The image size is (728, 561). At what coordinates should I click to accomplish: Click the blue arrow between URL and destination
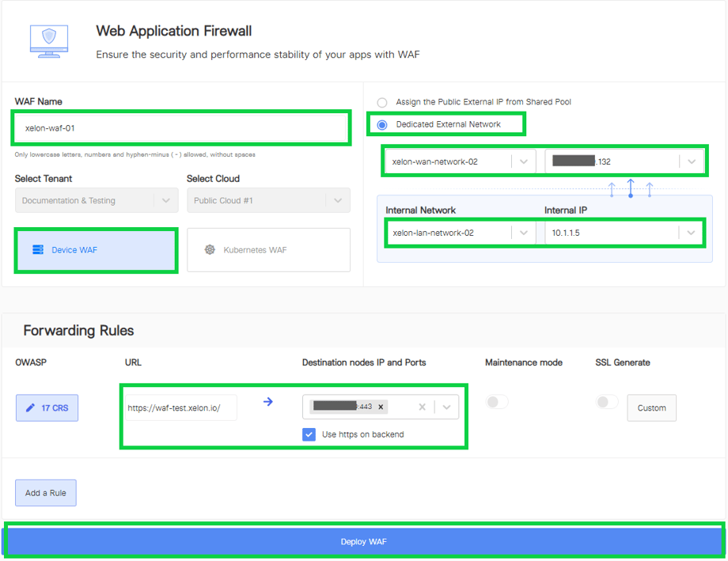pyautogui.click(x=268, y=402)
